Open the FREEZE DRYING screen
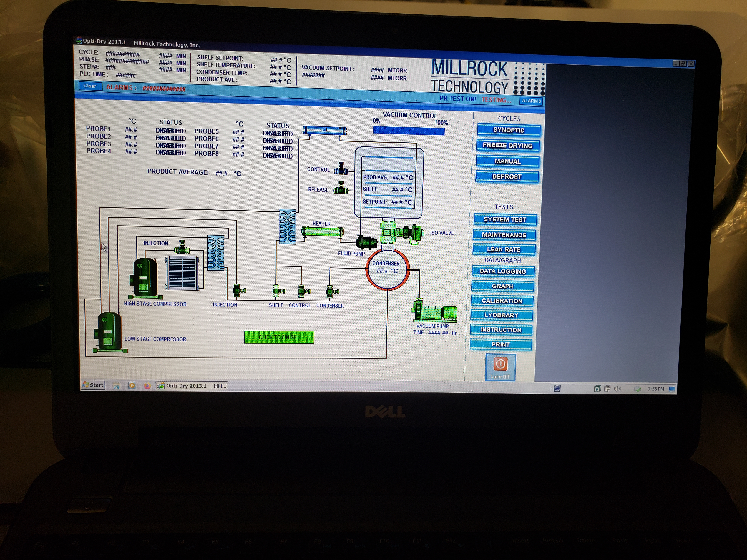The image size is (747, 560). [x=508, y=146]
